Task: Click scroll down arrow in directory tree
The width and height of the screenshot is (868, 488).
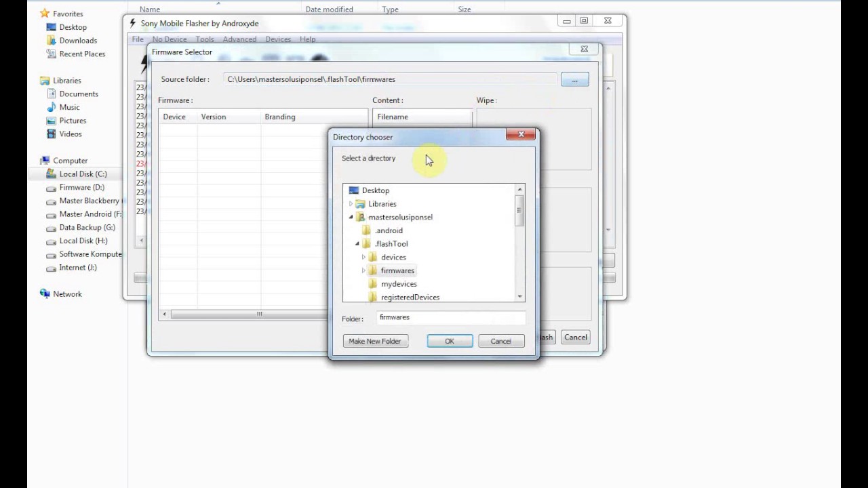Action: 520,297
